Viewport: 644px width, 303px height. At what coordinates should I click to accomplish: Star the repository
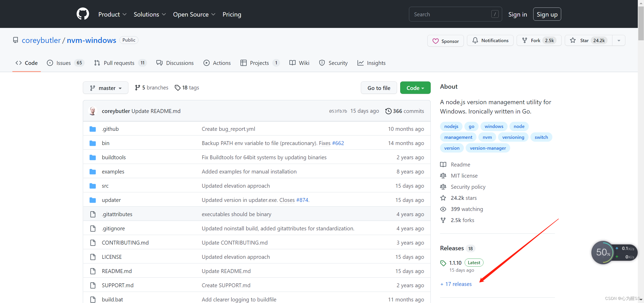[x=589, y=40]
